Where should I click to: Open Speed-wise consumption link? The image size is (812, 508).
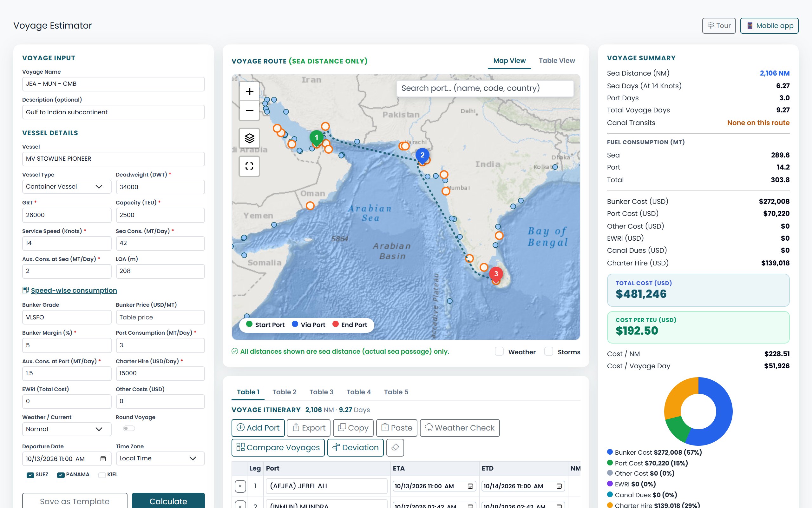74,290
